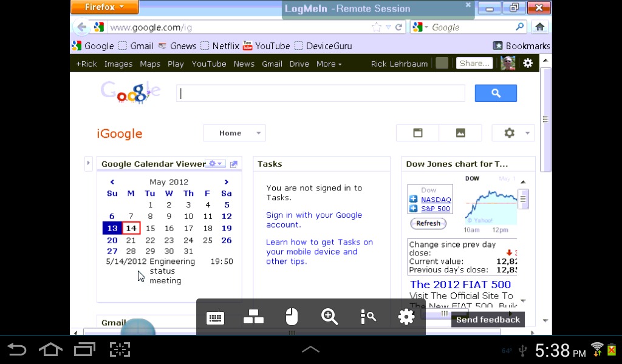Go to next month in calendar
The image size is (622, 364).
click(226, 182)
